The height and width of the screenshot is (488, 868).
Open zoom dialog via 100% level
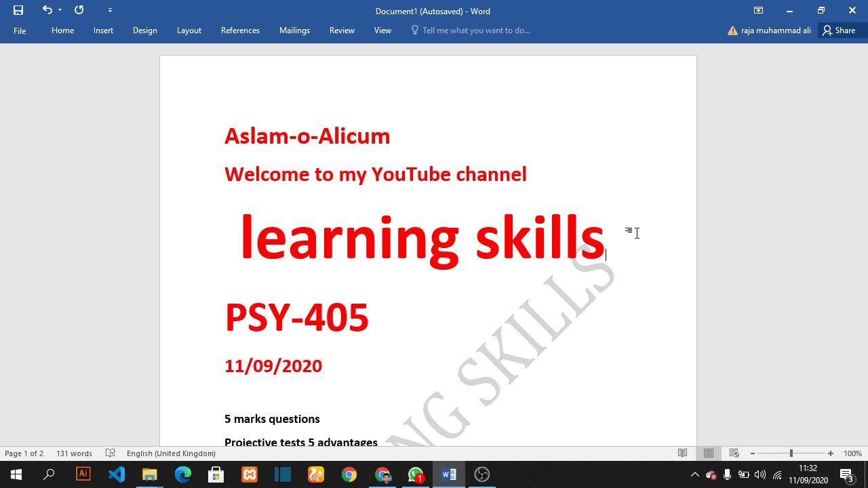[852, 453]
